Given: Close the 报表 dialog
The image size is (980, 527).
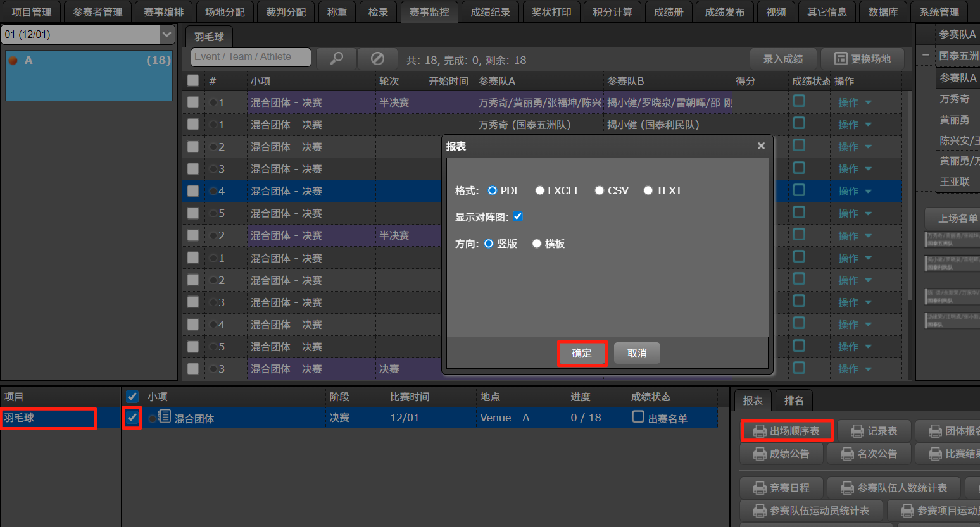Looking at the screenshot, I should 761,146.
